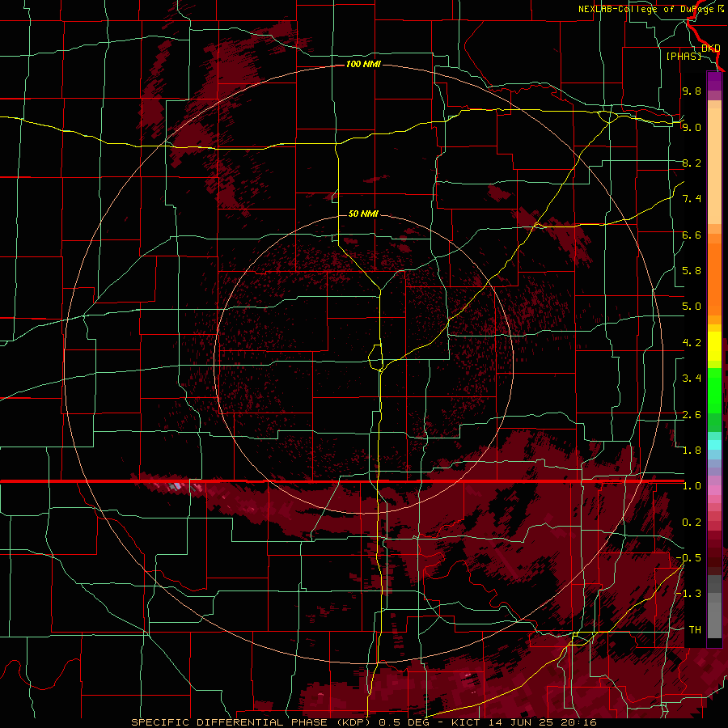The width and height of the screenshot is (728, 728).
Task: Click the 2.6 value on the color scale
Action: click(692, 415)
